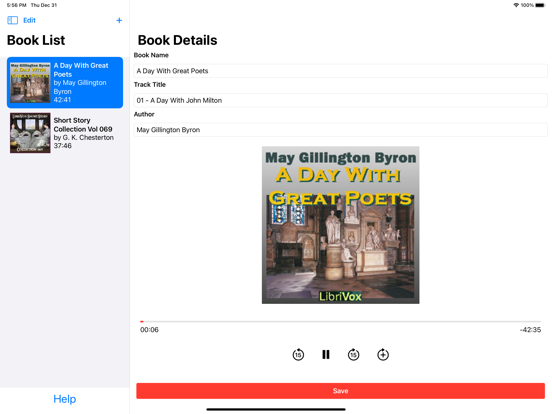Viewport: 552px width, 414px height.
Task: Tap the battery status icon
Action: [540, 5]
